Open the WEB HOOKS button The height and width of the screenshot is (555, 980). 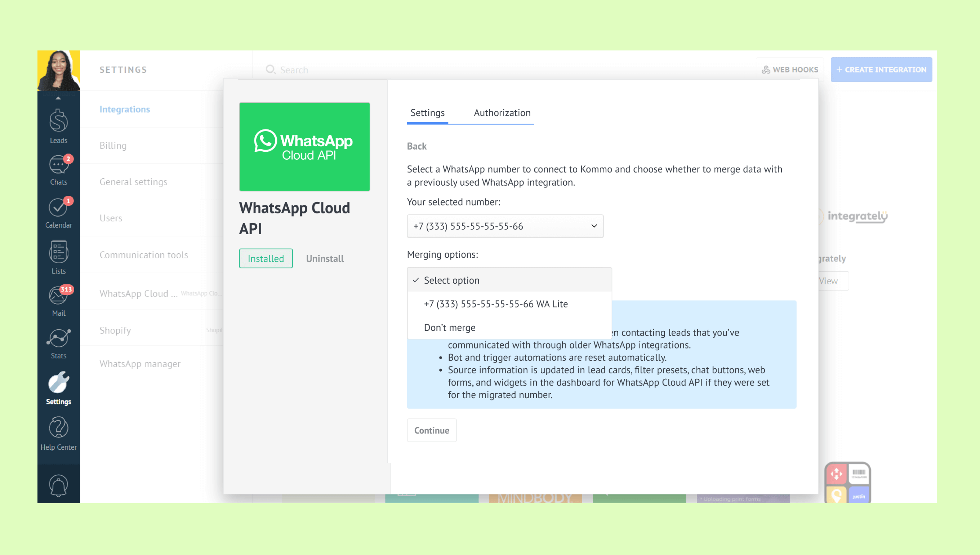(790, 70)
